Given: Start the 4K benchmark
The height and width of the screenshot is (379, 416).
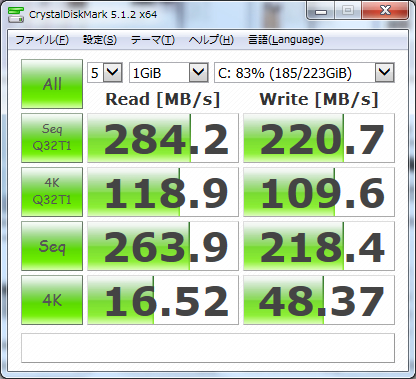Looking at the screenshot, I should coord(52,300).
